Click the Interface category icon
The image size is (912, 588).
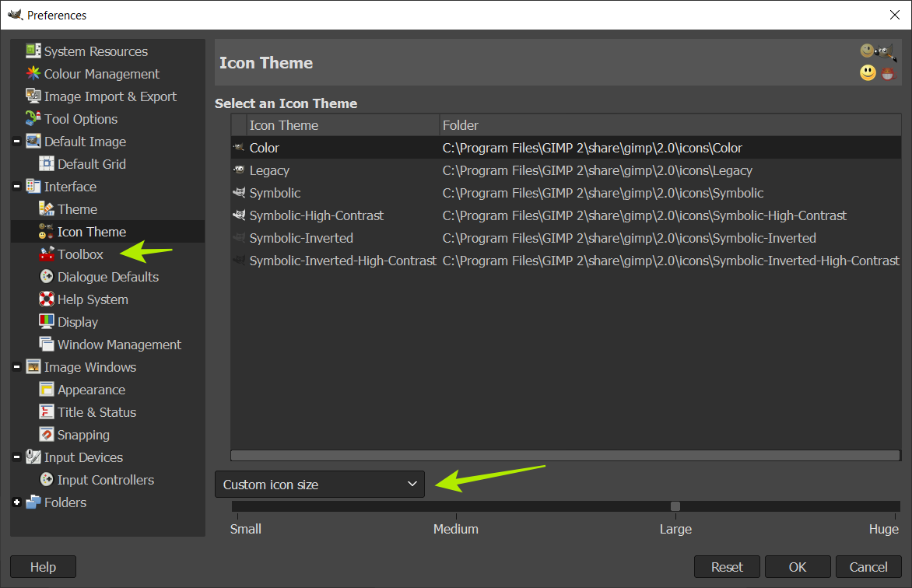tap(33, 186)
